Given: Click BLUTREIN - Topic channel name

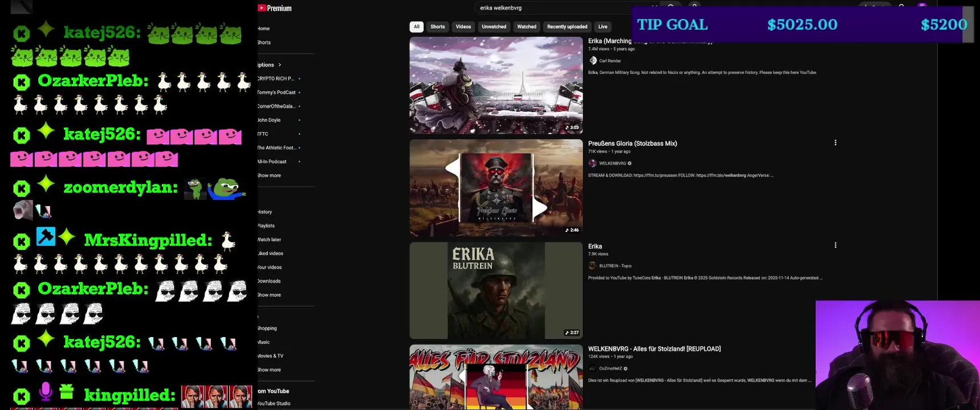Looking at the screenshot, I should 615,266.
